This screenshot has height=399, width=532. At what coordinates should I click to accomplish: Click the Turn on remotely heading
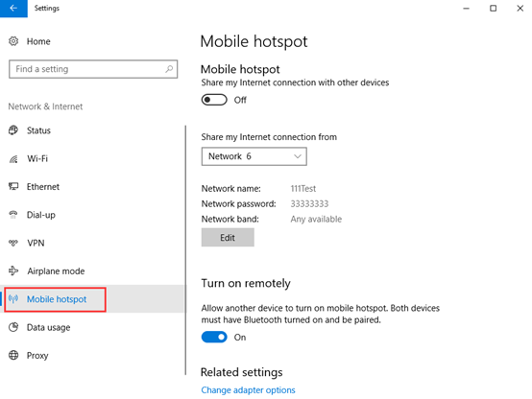246,283
